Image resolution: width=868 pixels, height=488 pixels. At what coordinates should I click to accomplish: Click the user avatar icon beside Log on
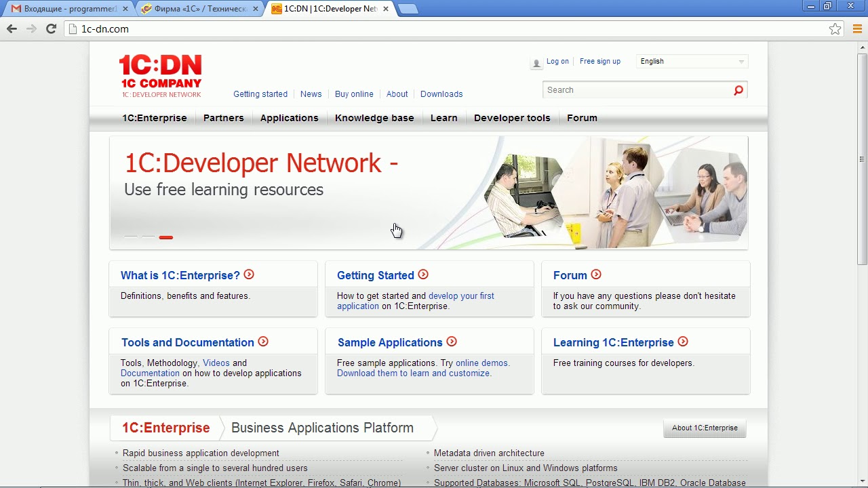click(x=536, y=63)
